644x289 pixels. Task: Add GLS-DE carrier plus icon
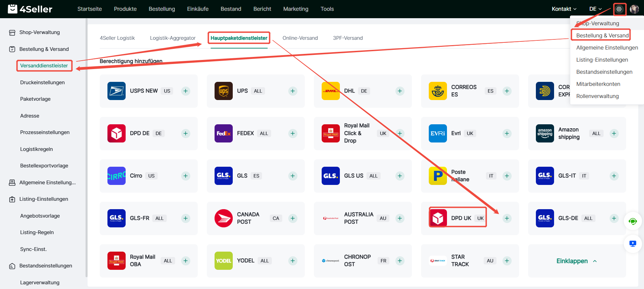pos(614,218)
